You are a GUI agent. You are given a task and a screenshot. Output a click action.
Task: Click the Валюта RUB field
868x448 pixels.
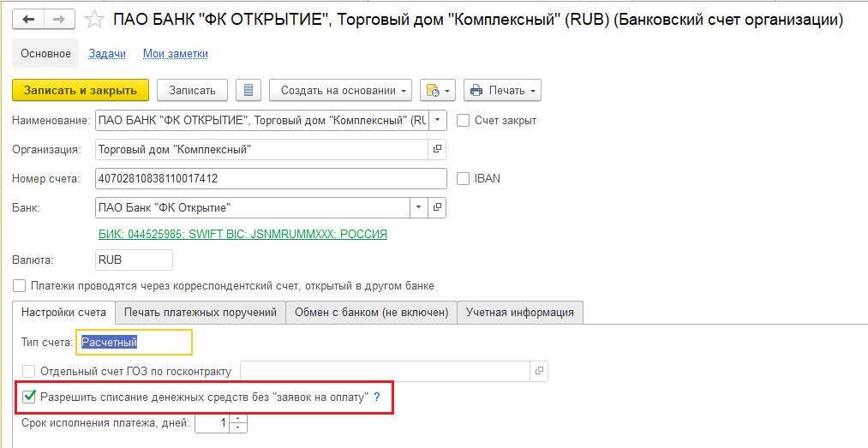[x=134, y=260]
